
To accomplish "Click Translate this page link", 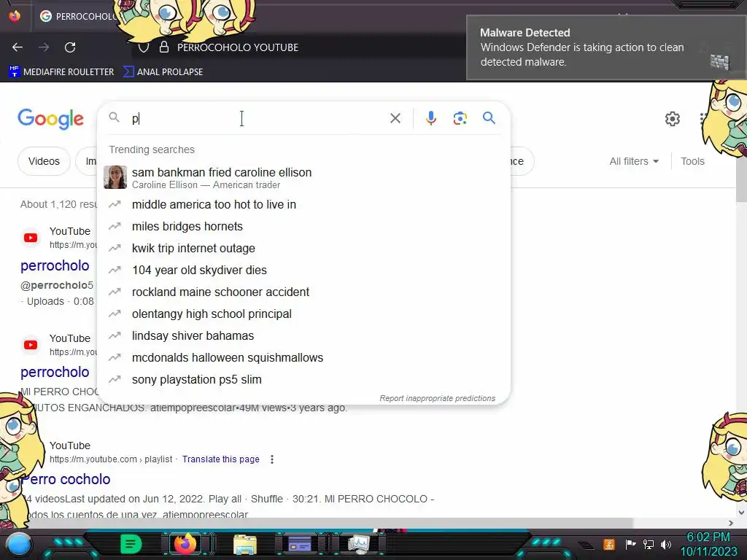I will [x=220, y=459].
